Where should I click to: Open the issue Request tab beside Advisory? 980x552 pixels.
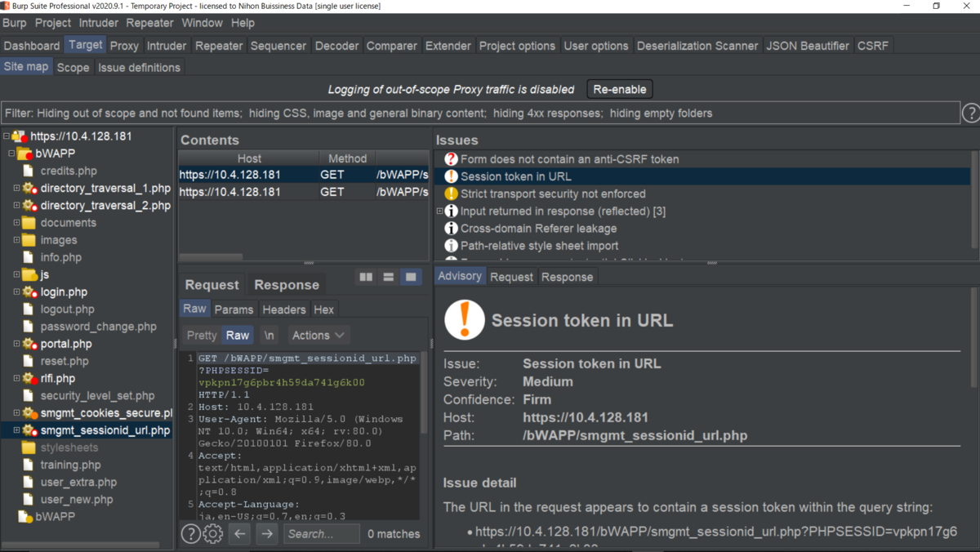coord(511,277)
